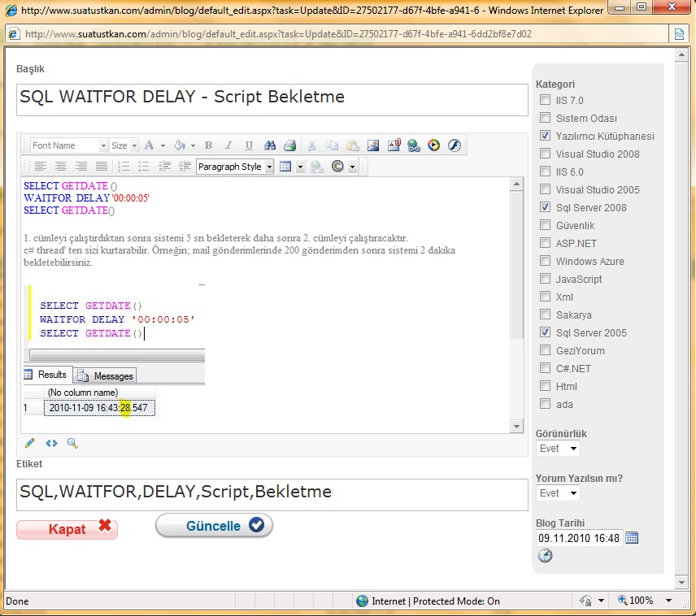
Task: Select the Messages tab in pasted image
Action: point(106,376)
